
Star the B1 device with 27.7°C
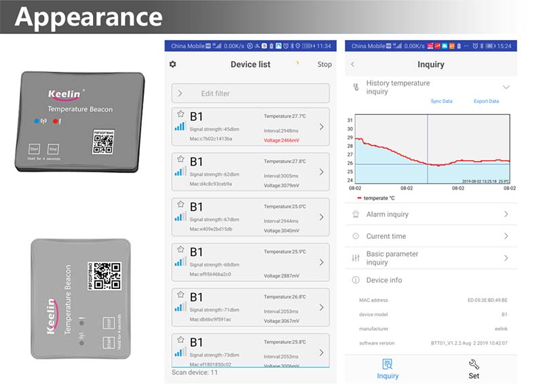click(x=181, y=114)
